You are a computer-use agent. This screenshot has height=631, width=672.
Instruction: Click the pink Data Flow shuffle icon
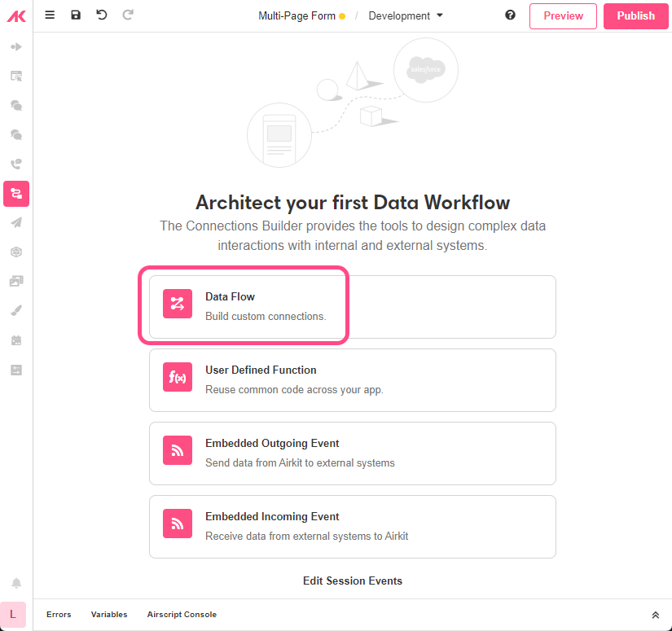coord(178,304)
